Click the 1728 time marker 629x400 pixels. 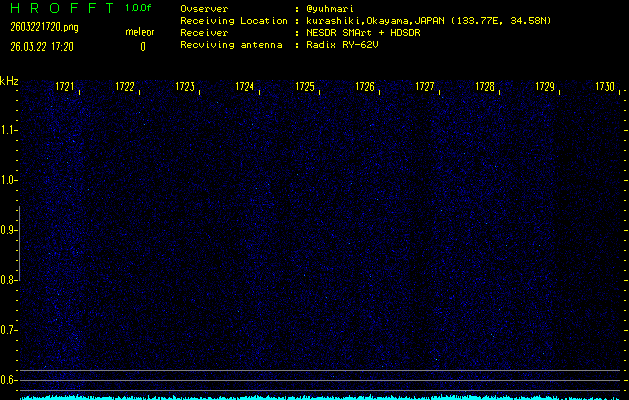click(x=485, y=87)
